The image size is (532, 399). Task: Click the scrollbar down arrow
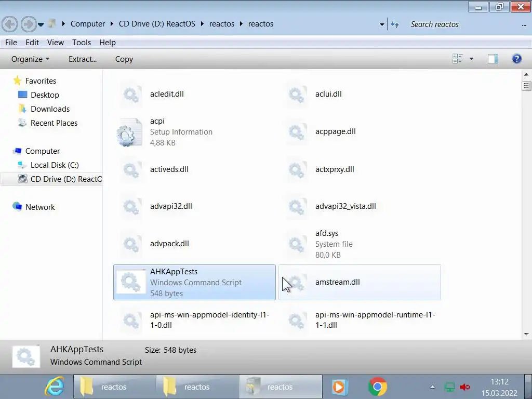pos(526,334)
